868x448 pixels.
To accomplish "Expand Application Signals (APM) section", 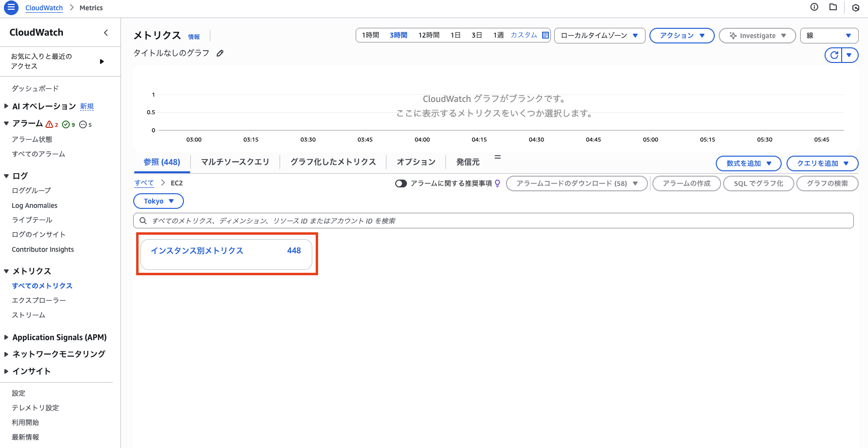I will (x=6, y=337).
